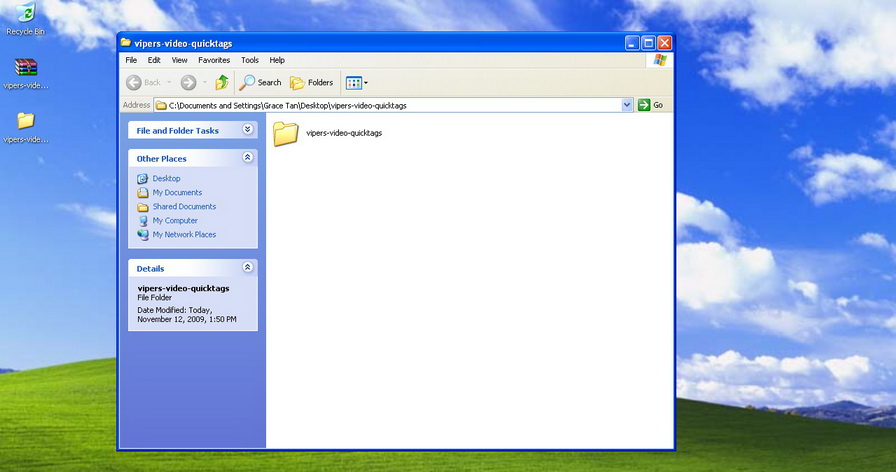
Task: Select the vipers-video-quicktags folder icon in window
Action: pos(286,134)
